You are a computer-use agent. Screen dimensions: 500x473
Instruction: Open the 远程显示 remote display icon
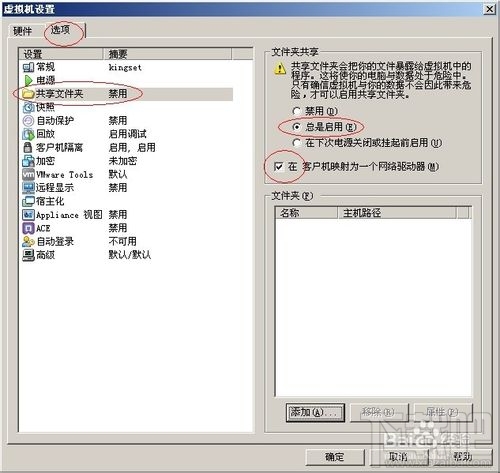click(28, 188)
